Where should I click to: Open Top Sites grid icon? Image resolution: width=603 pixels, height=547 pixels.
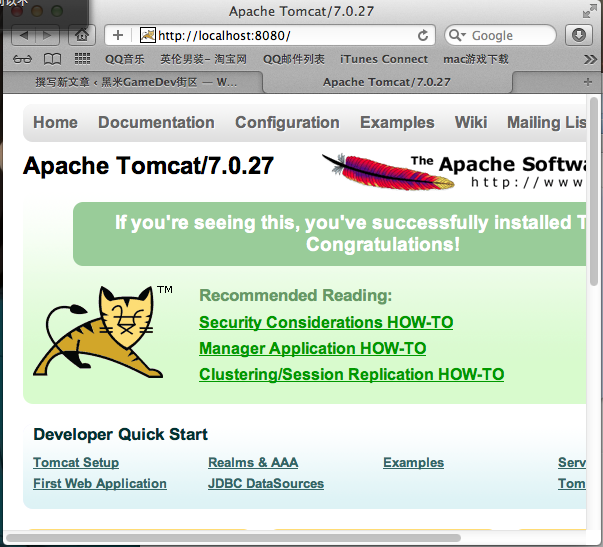[x=82, y=59]
